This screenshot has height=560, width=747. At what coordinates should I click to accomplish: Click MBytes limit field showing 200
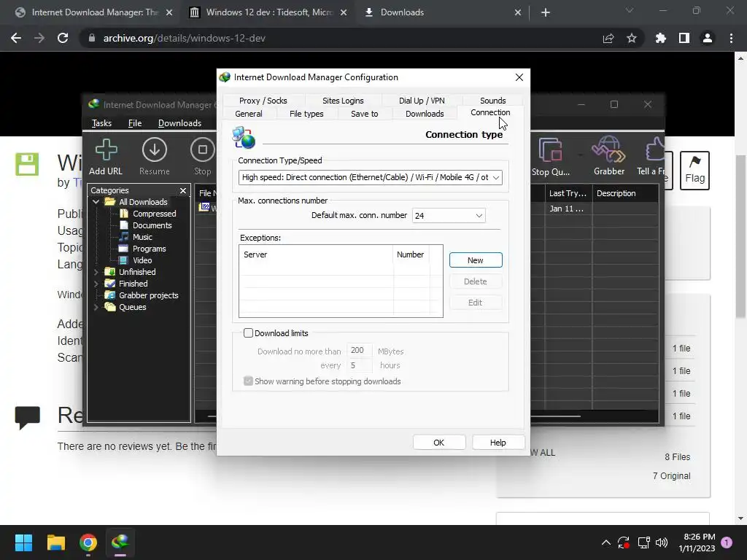tap(359, 351)
